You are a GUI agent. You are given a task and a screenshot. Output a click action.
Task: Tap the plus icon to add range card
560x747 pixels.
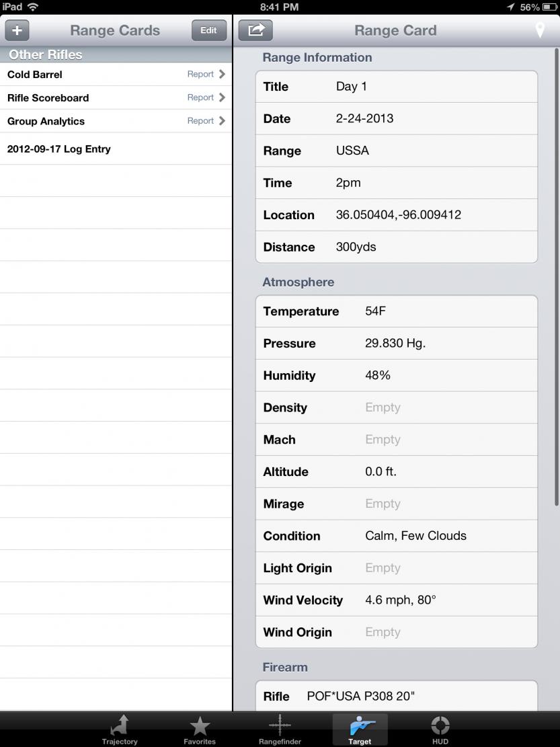pos(17,30)
